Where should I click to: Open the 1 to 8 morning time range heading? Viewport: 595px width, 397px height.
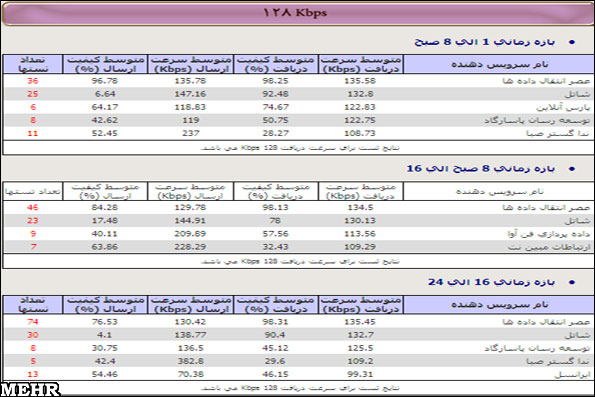[484, 42]
